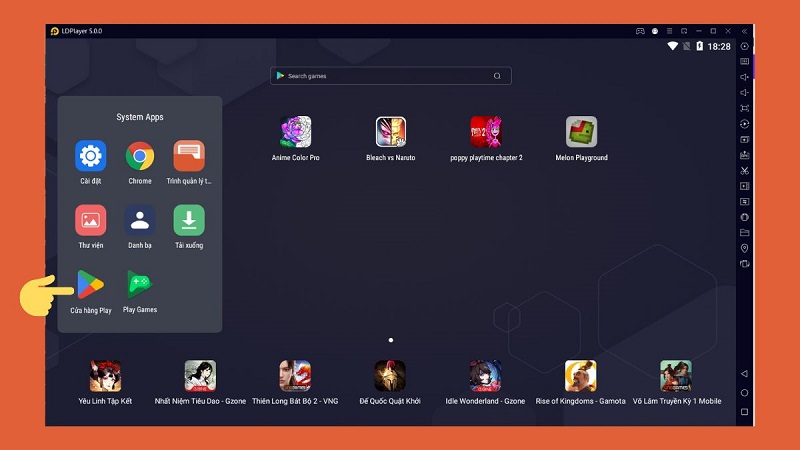
Task: Launch Bleach vs Naruto game
Action: [x=391, y=132]
